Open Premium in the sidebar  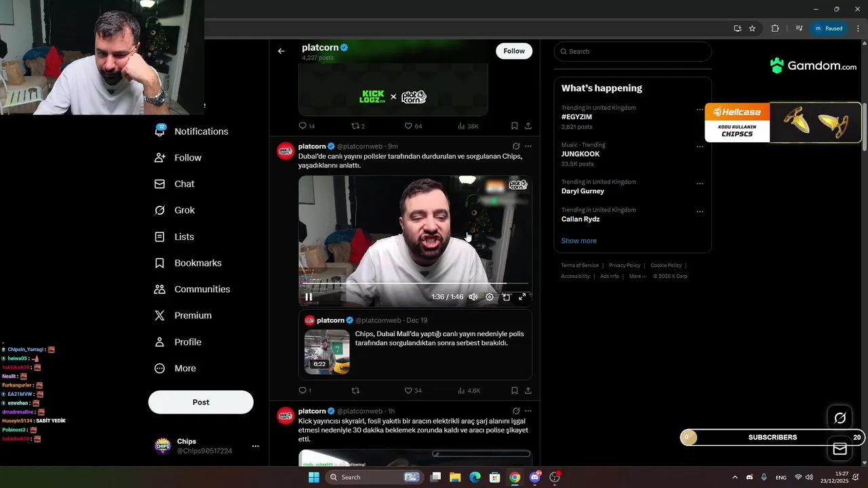pos(183,316)
